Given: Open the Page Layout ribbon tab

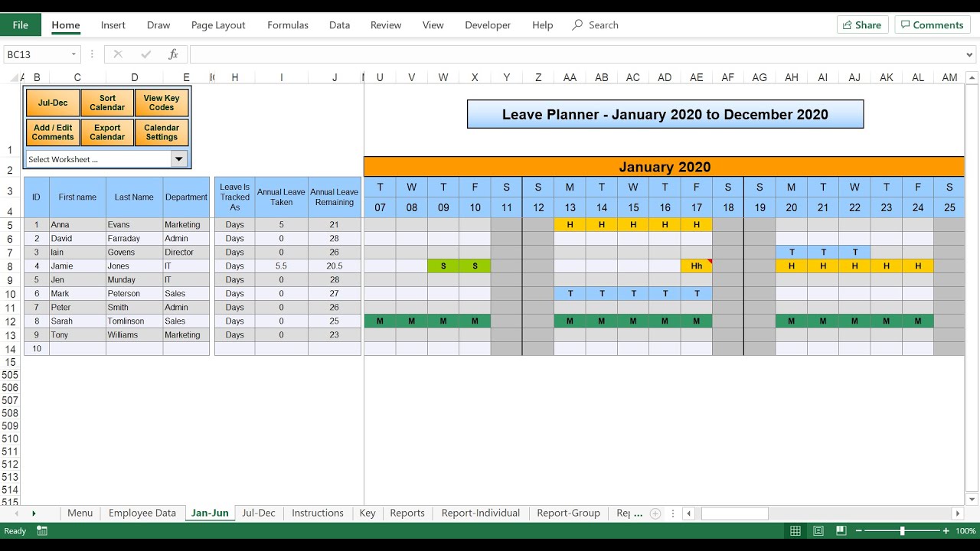Looking at the screenshot, I should pos(218,25).
